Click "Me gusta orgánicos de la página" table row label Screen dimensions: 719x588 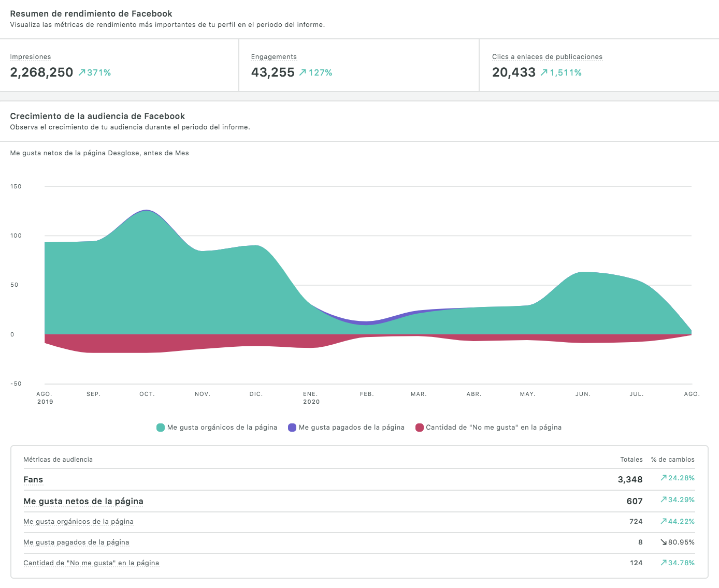[79, 522]
